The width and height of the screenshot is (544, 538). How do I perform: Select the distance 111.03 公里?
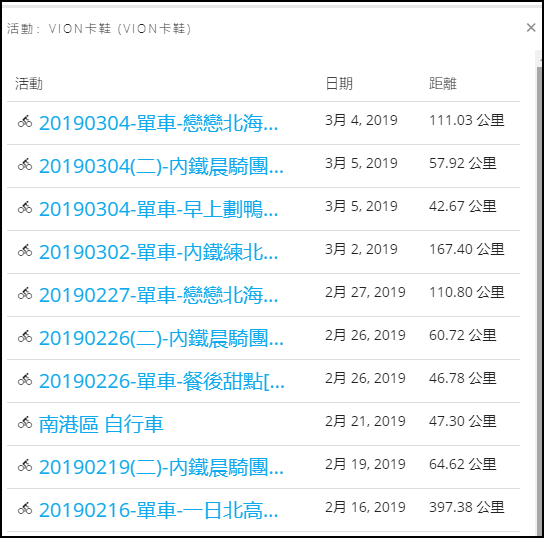[x=467, y=120]
